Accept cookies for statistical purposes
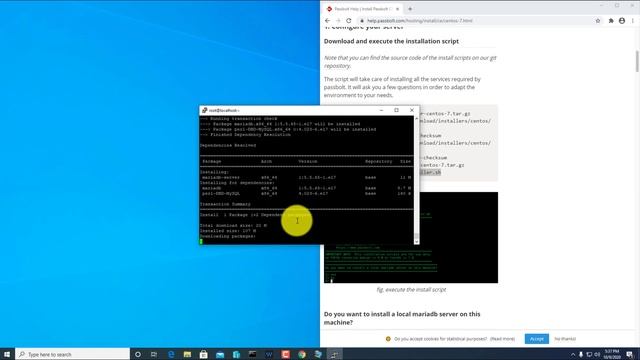Image resolution: width=640 pixels, height=360 pixels. coord(536,339)
